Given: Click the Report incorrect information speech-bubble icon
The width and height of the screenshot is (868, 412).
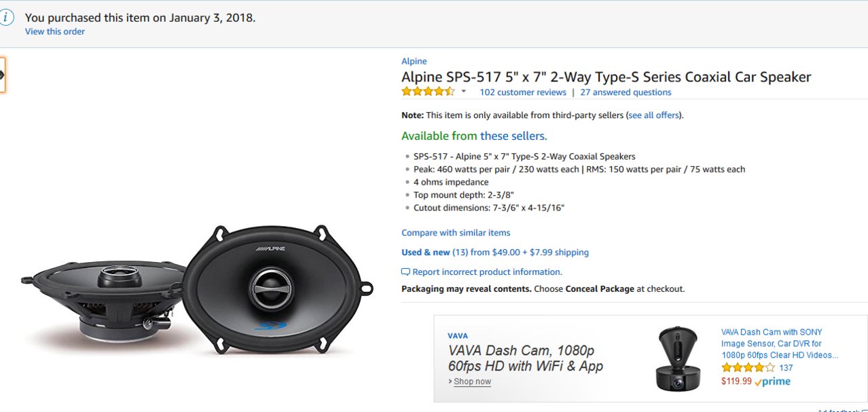Looking at the screenshot, I should pyautogui.click(x=405, y=272).
